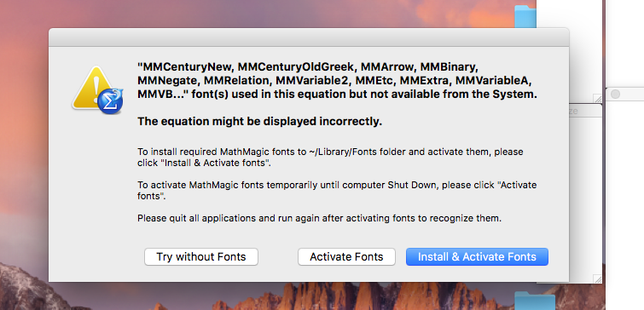Click the gray round button in background window

click(x=615, y=95)
